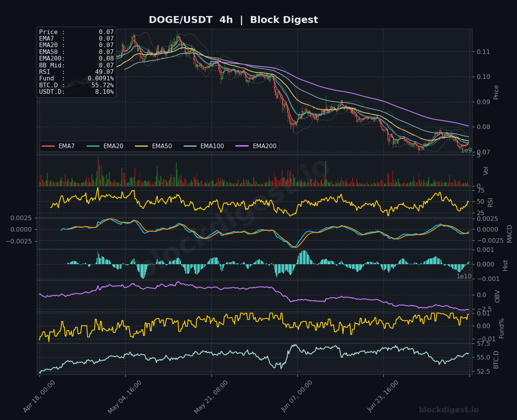
Task: Click the RSI value 49.07 in info box
Action: click(104, 72)
